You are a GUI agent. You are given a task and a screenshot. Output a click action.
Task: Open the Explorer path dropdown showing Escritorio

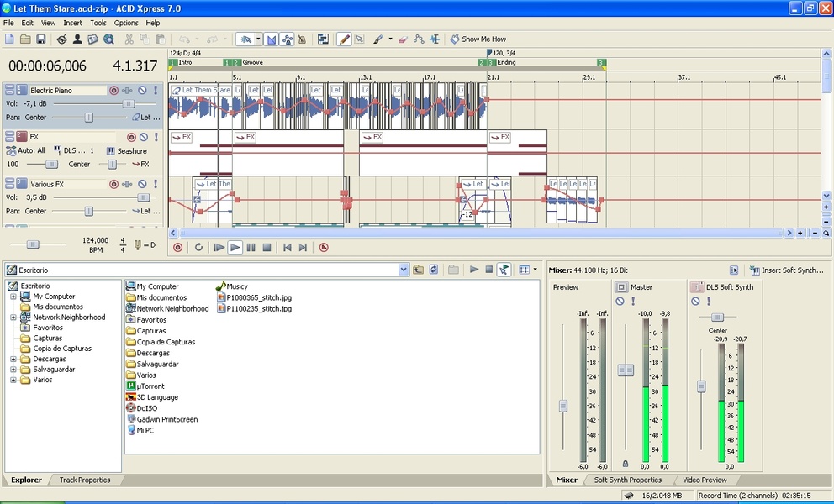tap(404, 270)
